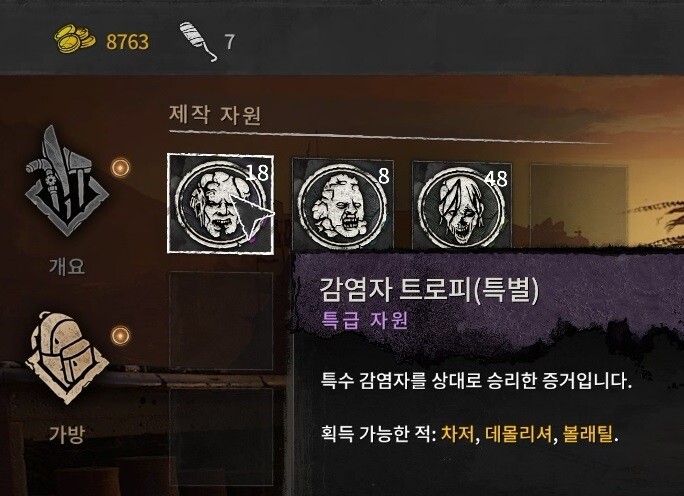684x496 pixels.
Task: Select the empty slot below first trophy
Action: pyautogui.click(x=221, y=321)
